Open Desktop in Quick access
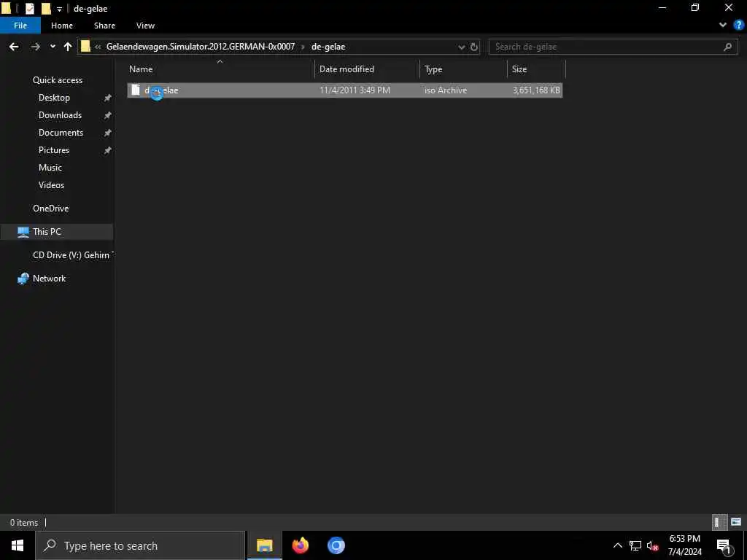This screenshot has height=560, width=747. (x=54, y=98)
